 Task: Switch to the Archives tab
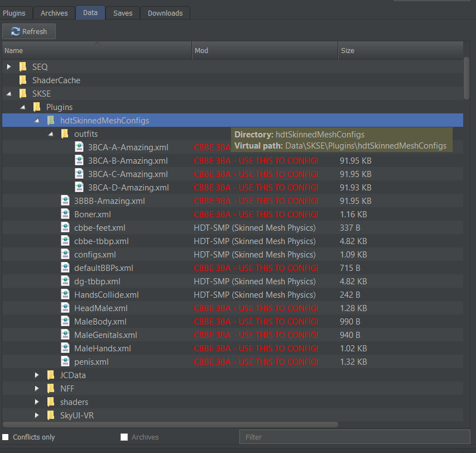[54, 13]
